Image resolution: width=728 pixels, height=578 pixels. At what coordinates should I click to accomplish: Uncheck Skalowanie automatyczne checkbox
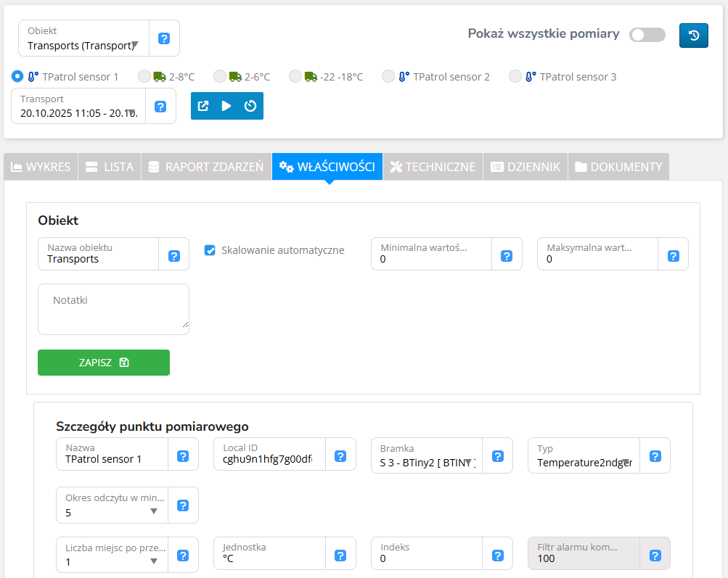point(210,250)
